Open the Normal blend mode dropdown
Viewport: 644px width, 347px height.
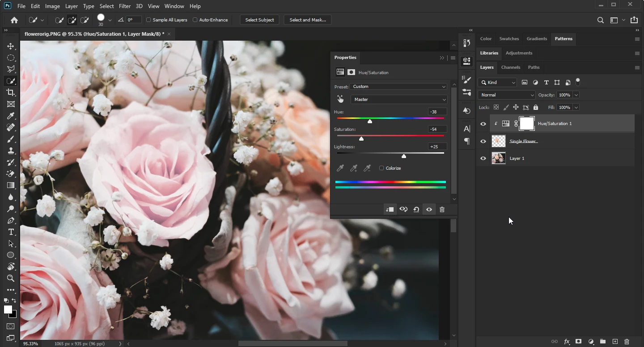[x=506, y=95]
